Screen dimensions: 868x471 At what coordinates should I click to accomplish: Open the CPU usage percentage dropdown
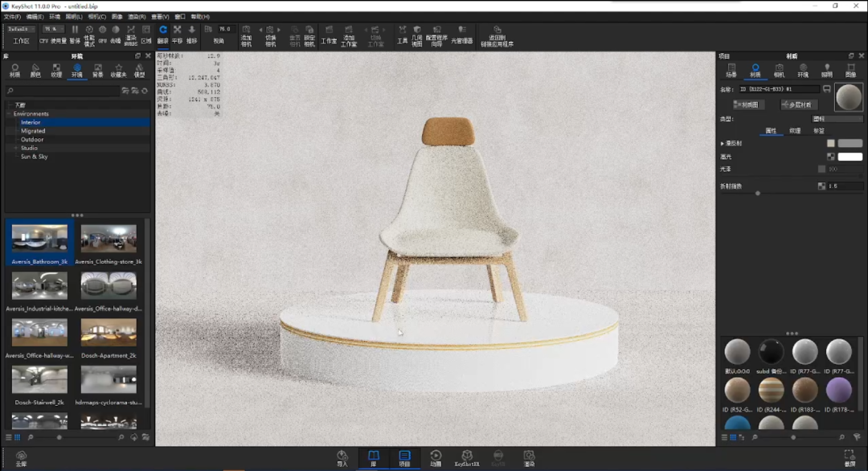click(x=54, y=29)
